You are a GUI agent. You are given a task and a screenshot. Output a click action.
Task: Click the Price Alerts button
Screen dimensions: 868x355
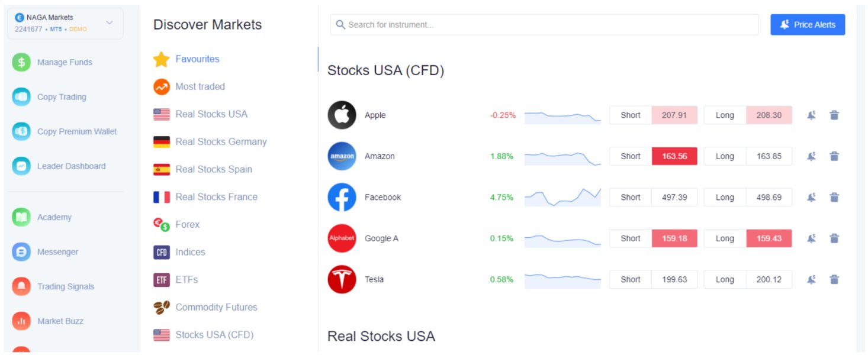(x=808, y=25)
